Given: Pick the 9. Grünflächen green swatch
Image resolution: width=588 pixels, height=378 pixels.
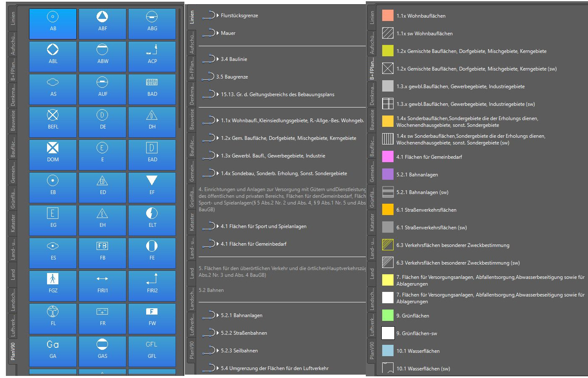Looking at the screenshot, I should [x=388, y=315].
